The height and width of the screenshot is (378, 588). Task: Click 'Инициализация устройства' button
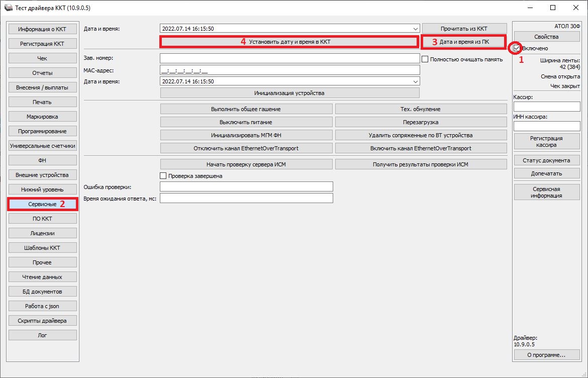(x=289, y=93)
